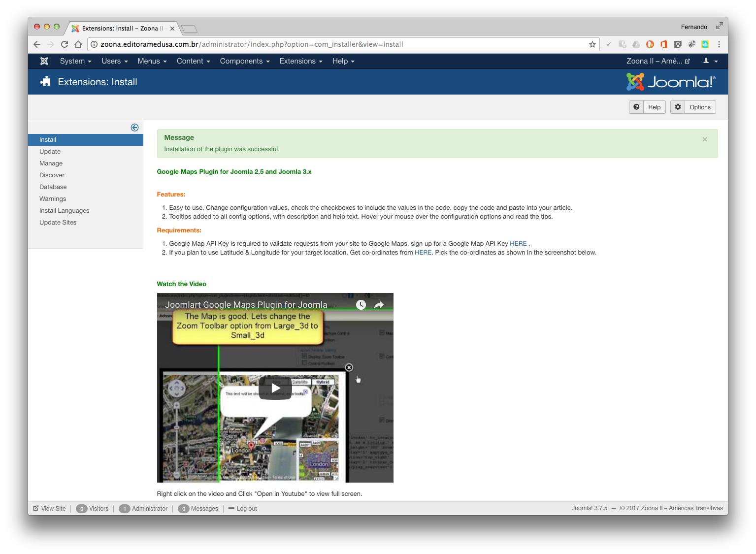Click the blue and yellow sfc extension icon
The height and width of the screenshot is (554, 756).
pos(705,44)
